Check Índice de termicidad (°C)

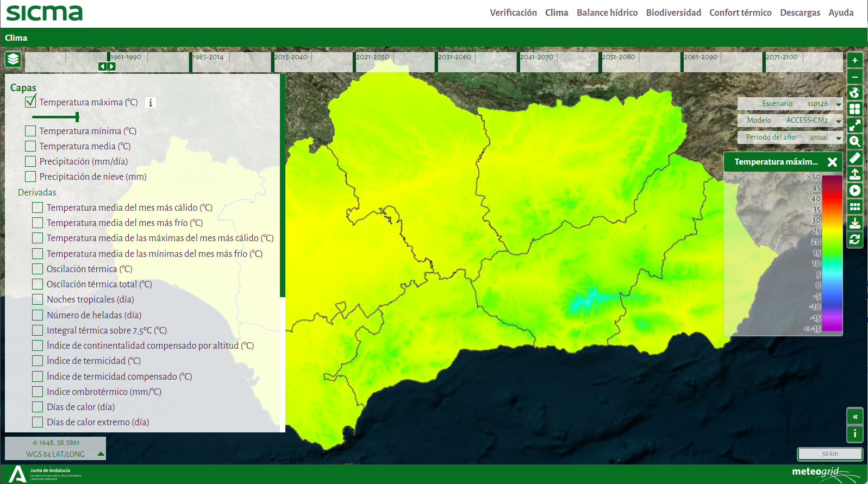pyautogui.click(x=38, y=361)
